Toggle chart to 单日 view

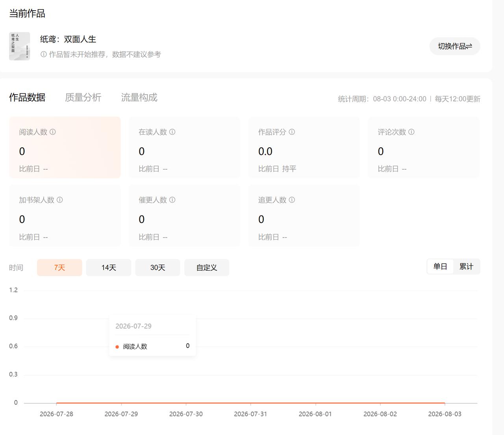[x=440, y=267]
